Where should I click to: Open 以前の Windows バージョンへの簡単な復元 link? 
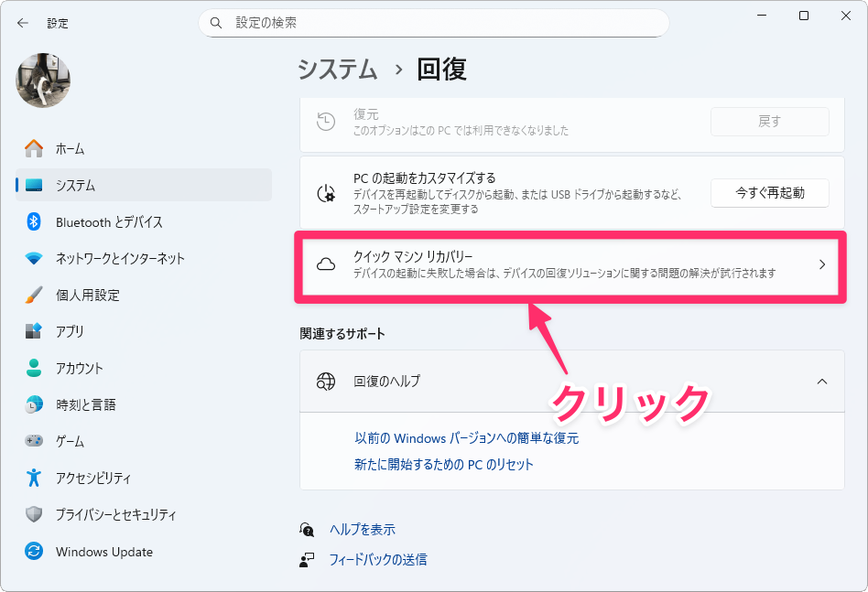point(467,438)
